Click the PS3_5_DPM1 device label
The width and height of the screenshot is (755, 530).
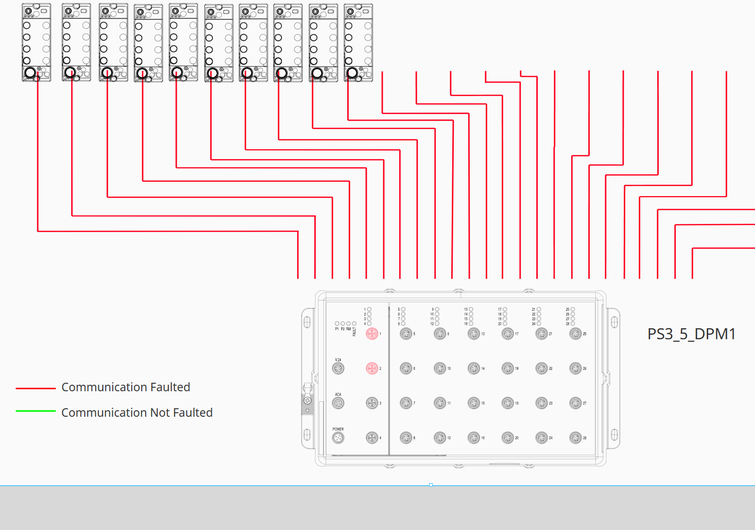691,334
